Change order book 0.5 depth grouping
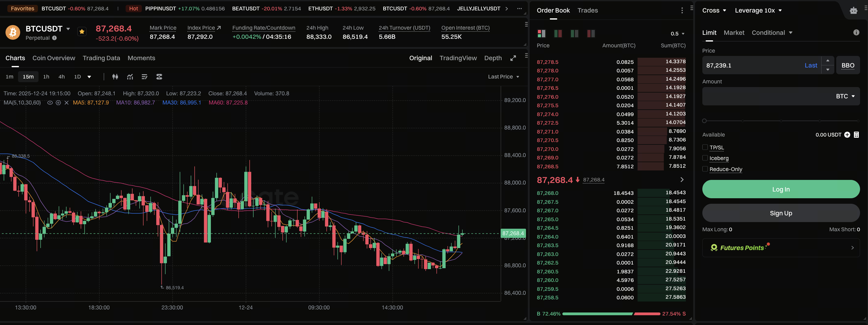This screenshot has height=325, width=868. click(677, 34)
